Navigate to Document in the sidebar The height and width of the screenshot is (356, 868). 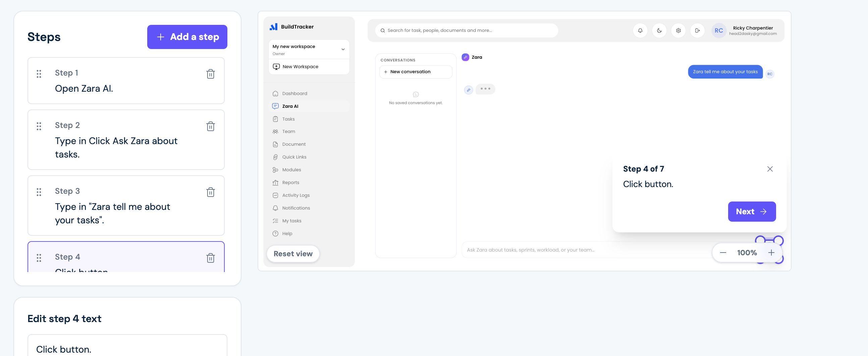click(309, 144)
